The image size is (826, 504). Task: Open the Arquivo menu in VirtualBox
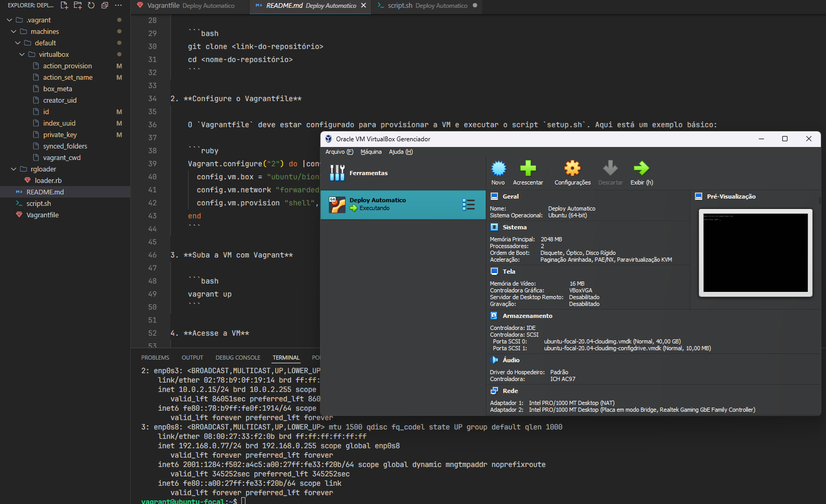[x=339, y=152]
